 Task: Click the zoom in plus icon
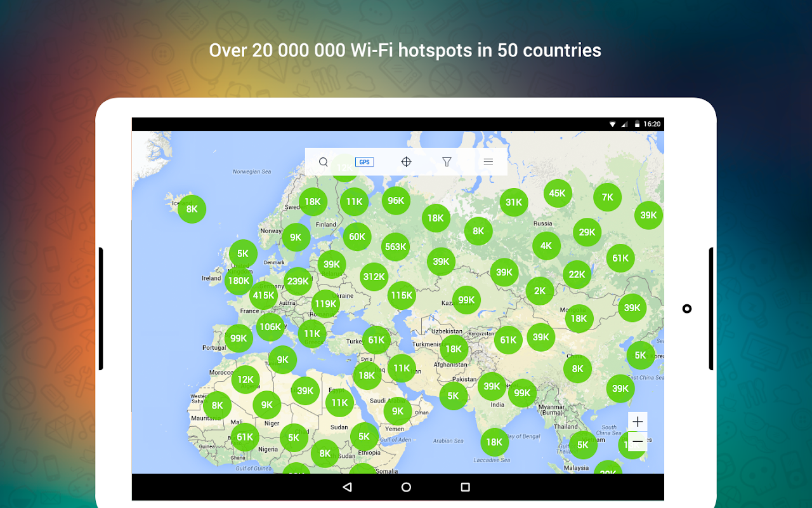638,421
